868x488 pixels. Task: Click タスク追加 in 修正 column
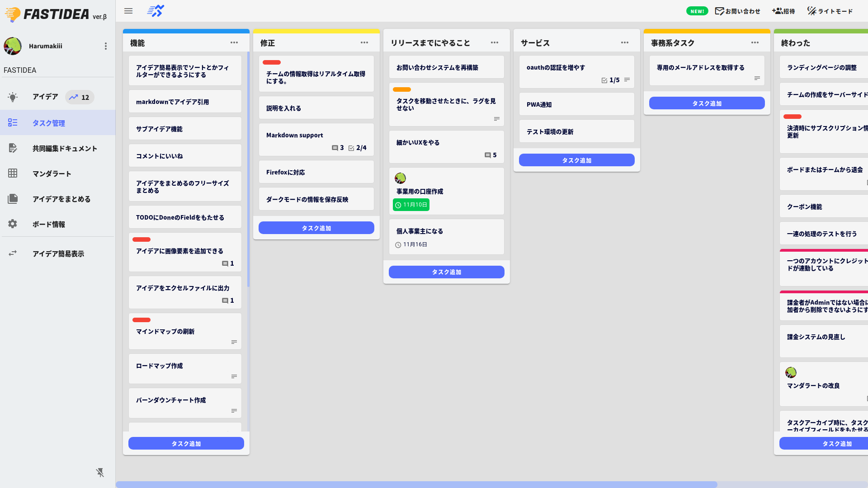tap(316, 228)
